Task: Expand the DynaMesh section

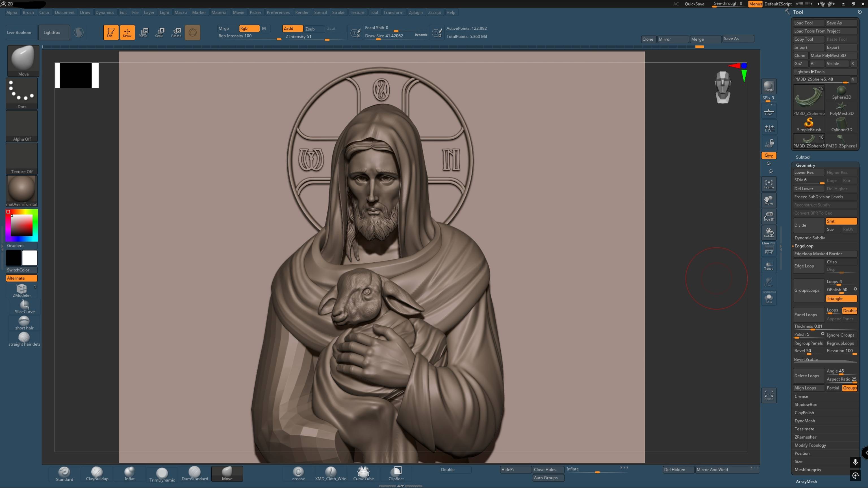Action: 805,421
